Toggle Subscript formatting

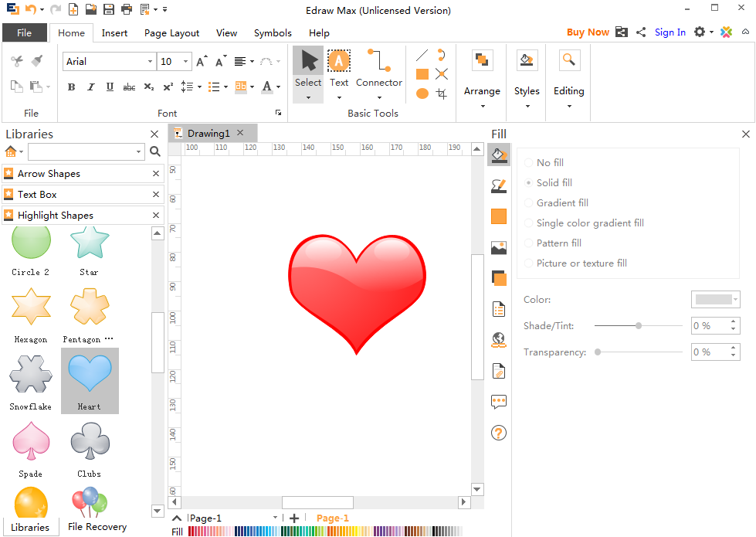pyautogui.click(x=149, y=87)
